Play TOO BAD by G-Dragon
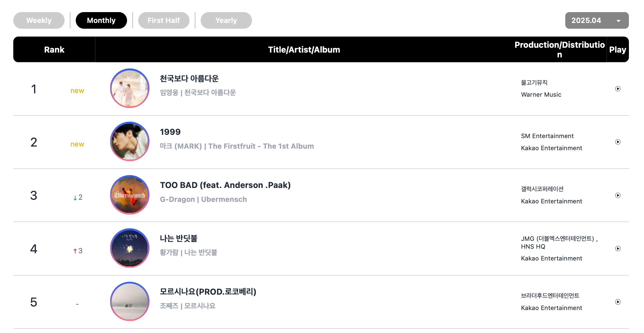The image size is (644, 333). coord(618,196)
